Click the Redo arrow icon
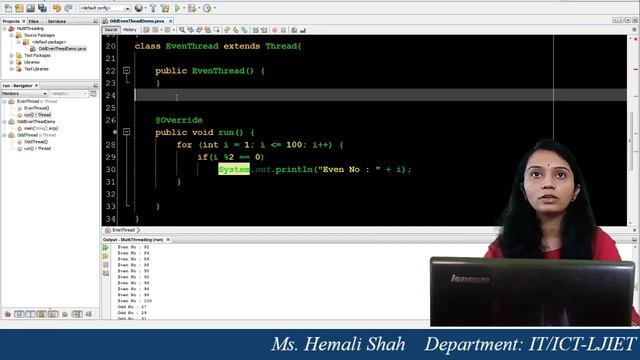Viewport: 640px width, 360px height. coord(68,8)
